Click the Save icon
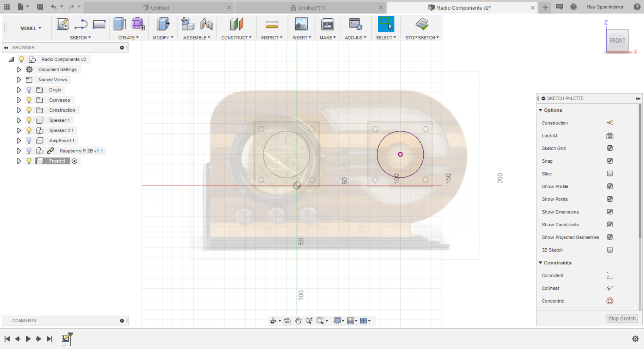 point(40,6)
